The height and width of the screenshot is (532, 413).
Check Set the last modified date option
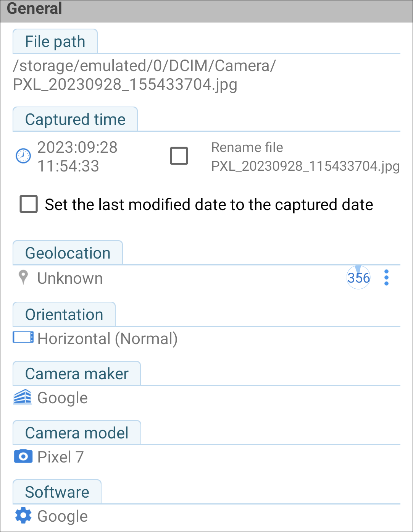pos(29,204)
